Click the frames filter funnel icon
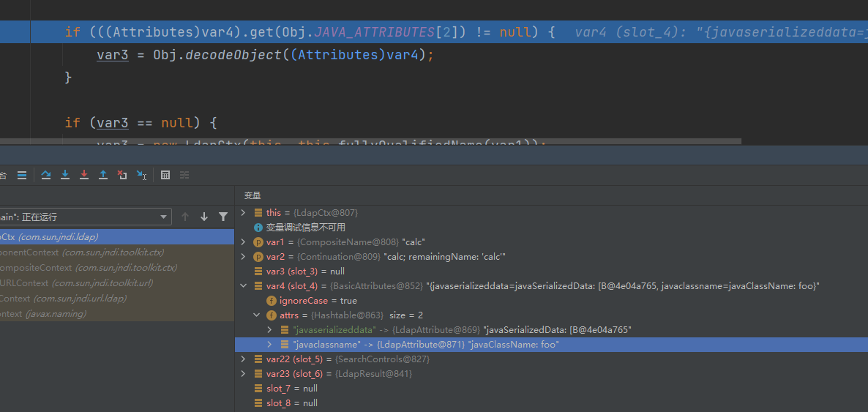 (223, 217)
